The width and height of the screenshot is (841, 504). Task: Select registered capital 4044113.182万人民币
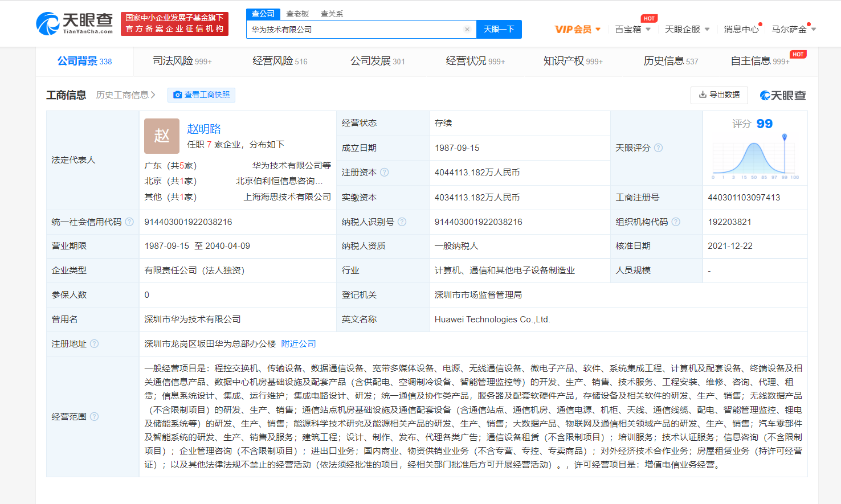coord(477,172)
